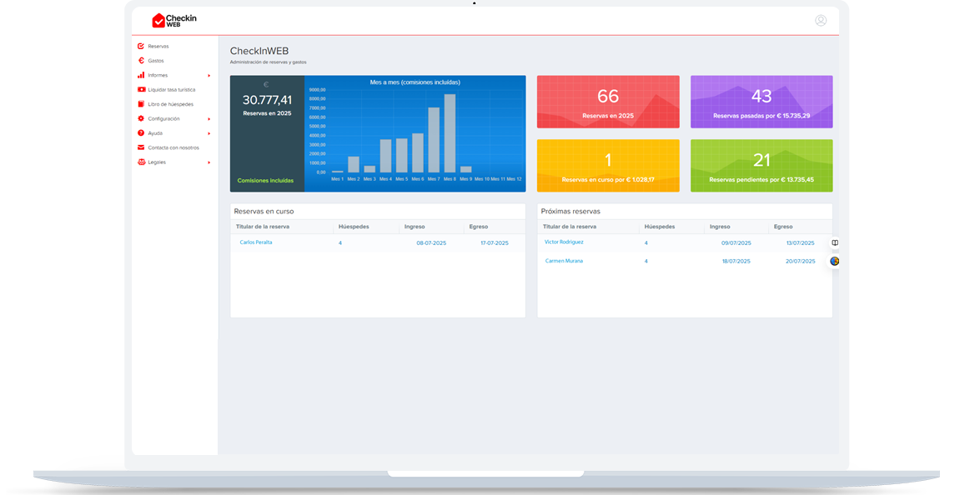Click the red Reservas en 2025 card
980x495 pixels.
click(x=607, y=101)
